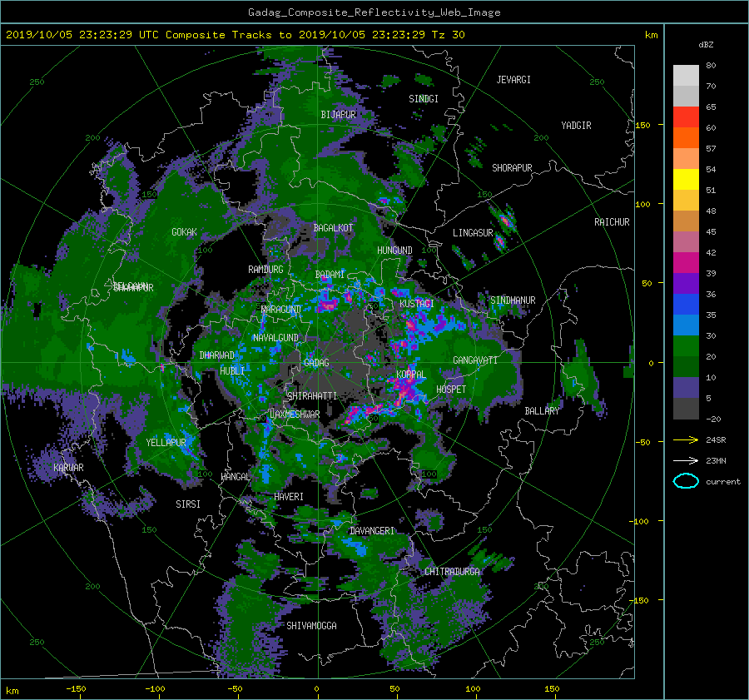Choose the dark gray -20 to 5 dBZ swatch
The image size is (749, 700).
686,409
